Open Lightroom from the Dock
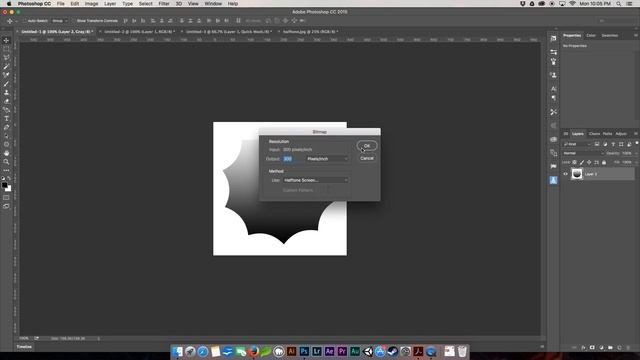The image size is (640, 360). click(317, 351)
